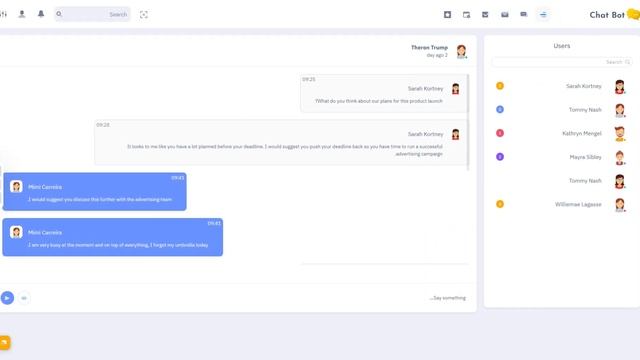Click the blue message about forgetting the umbrella
Image resolution: width=640 pixels, height=360 pixels.
tap(118, 245)
